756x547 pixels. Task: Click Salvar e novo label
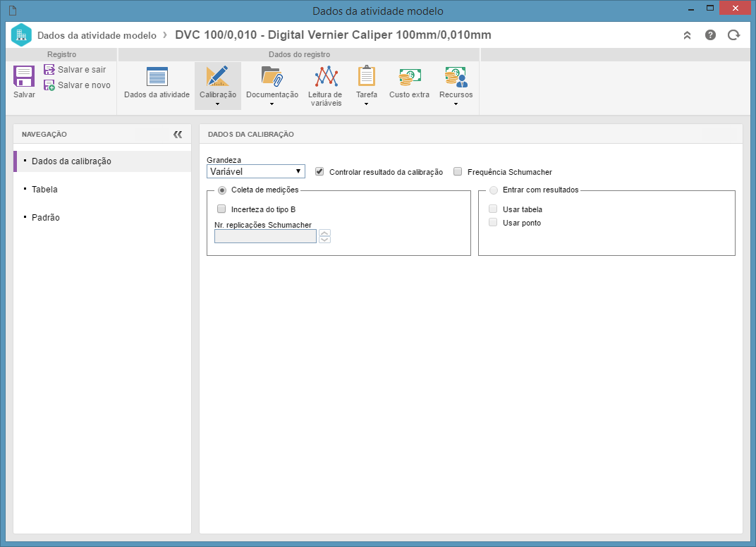[x=84, y=85]
